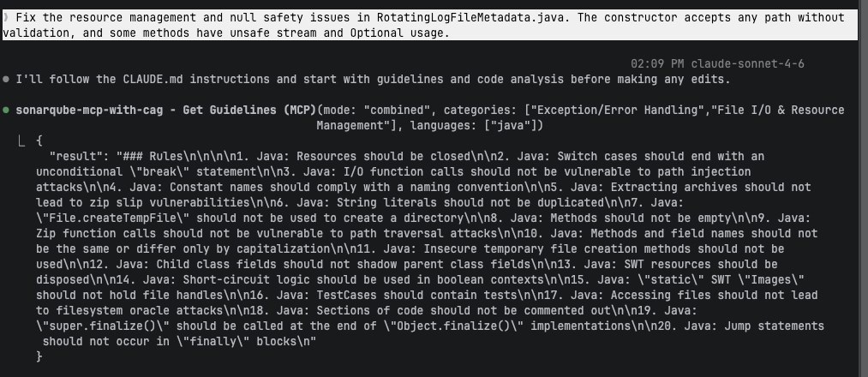Click the tree corner symbol above the result

[23, 141]
